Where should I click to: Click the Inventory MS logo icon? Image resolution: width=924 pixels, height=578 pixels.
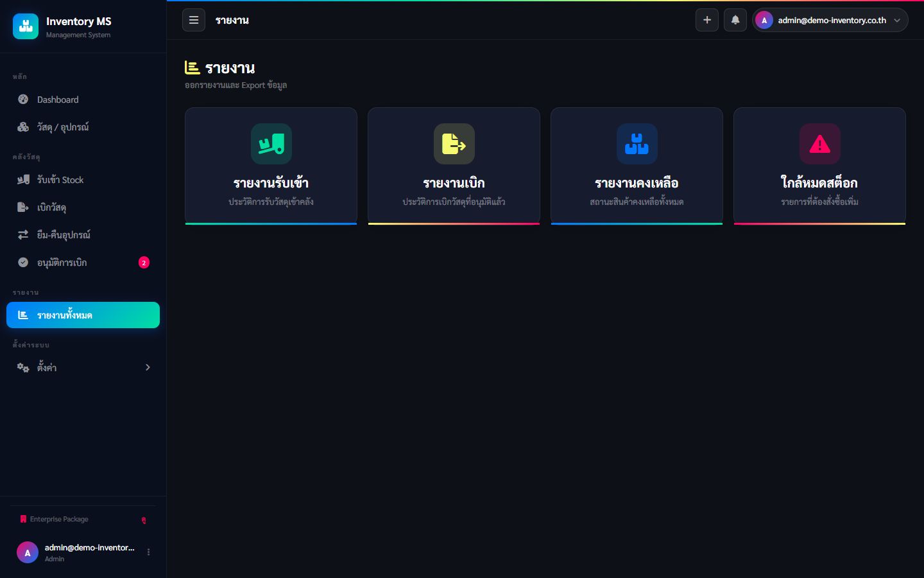(26, 26)
